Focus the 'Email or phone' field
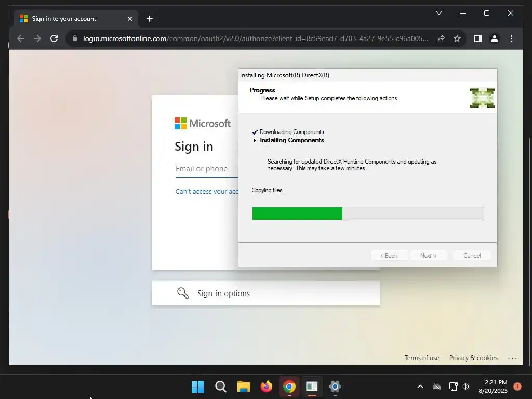The width and height of the screenshot is (532, 399). (x=207, y=169)
